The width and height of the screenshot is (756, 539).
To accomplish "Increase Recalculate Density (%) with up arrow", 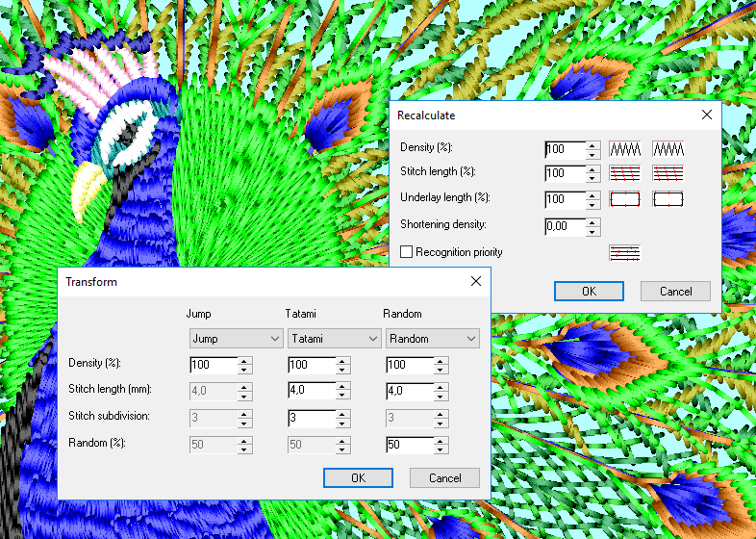I will pos(593,145).
